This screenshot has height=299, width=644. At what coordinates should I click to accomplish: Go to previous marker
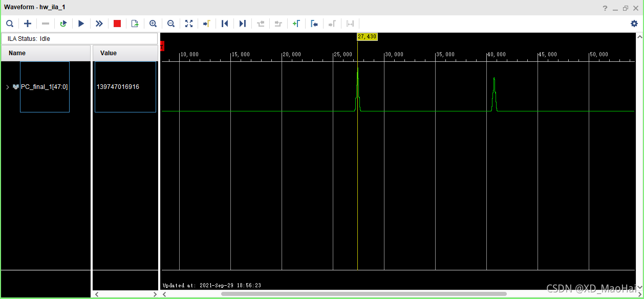(314, 24)
